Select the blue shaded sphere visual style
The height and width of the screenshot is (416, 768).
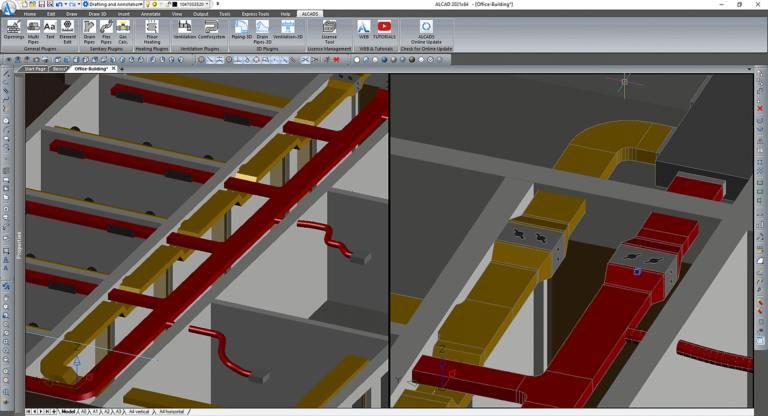(384, 60)
